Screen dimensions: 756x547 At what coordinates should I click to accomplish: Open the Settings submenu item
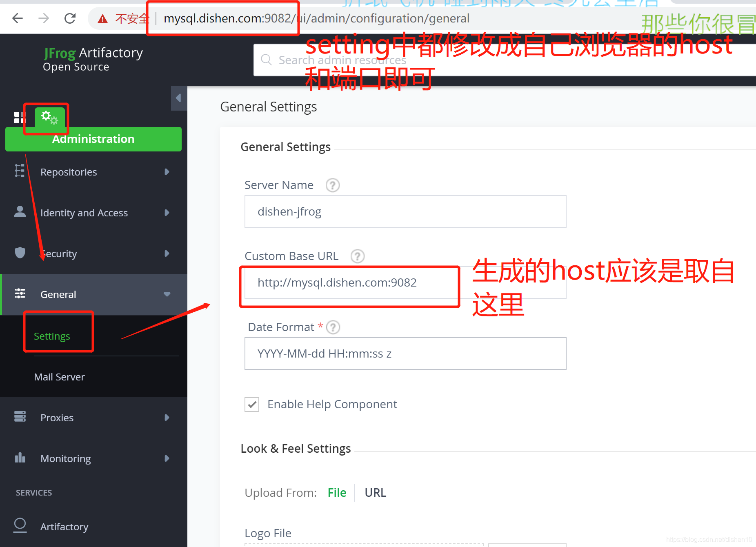click(52, 336)
